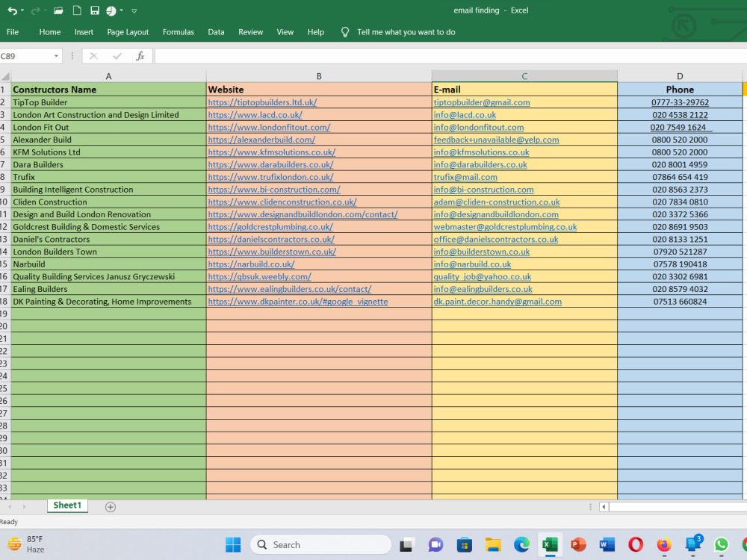Select column D header

(680, 76)
